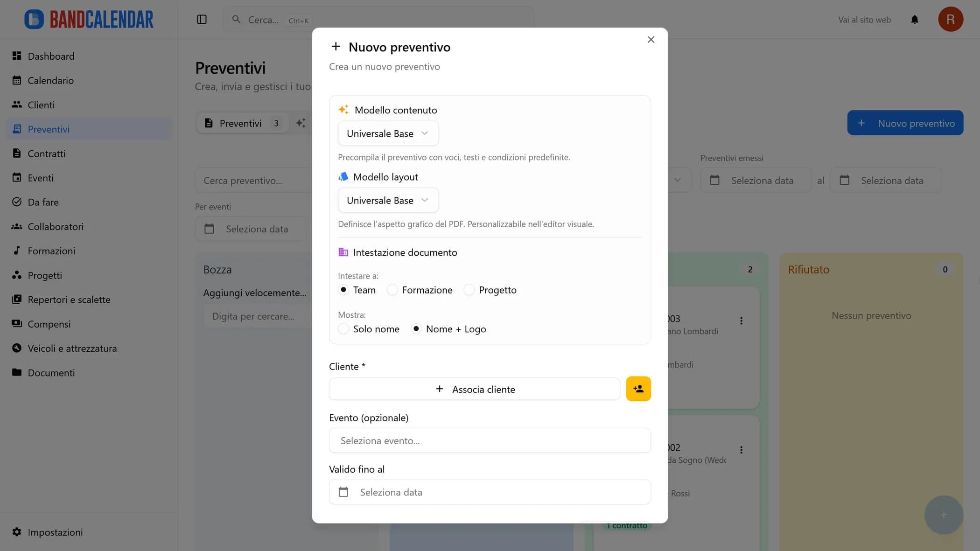
Task: Click the floating plus button at bottom right
Action: (x=944, y=515)
